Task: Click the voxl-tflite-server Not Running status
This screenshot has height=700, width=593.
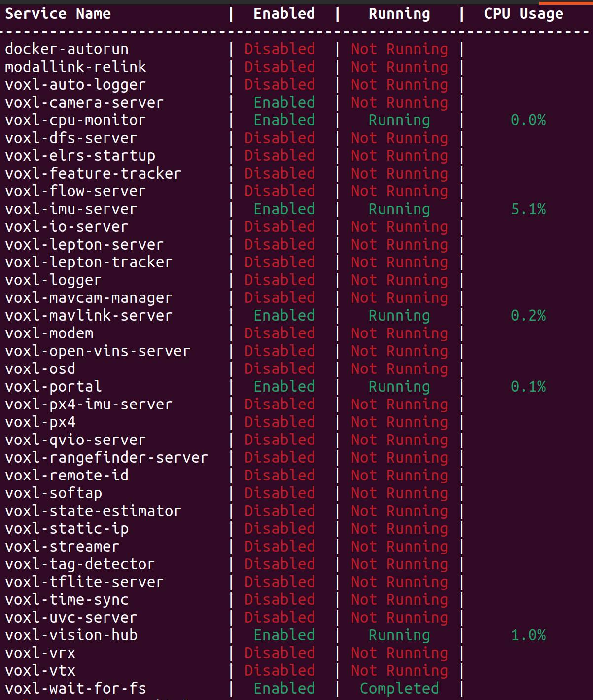Action: coord(399,582)
